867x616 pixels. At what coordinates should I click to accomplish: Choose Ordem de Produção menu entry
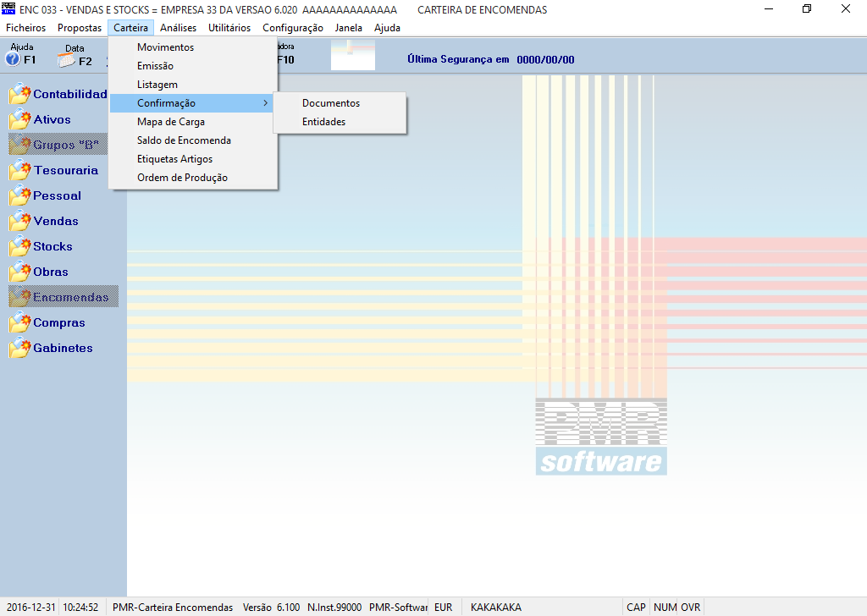(x=193, y=178)
